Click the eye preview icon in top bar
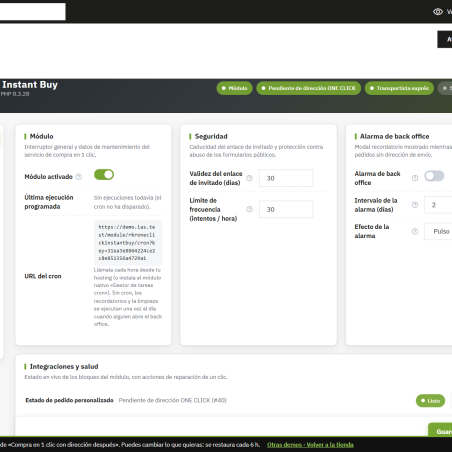This screenshot has height=452, width=452. click(438, 12)
